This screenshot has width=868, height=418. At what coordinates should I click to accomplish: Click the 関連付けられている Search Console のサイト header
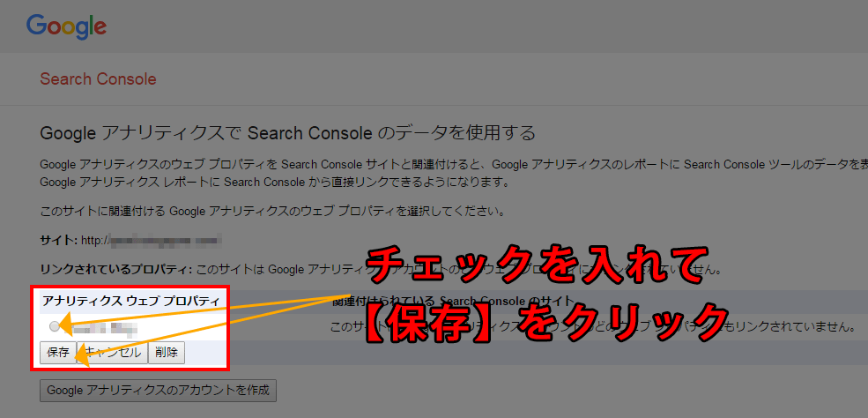454,302
